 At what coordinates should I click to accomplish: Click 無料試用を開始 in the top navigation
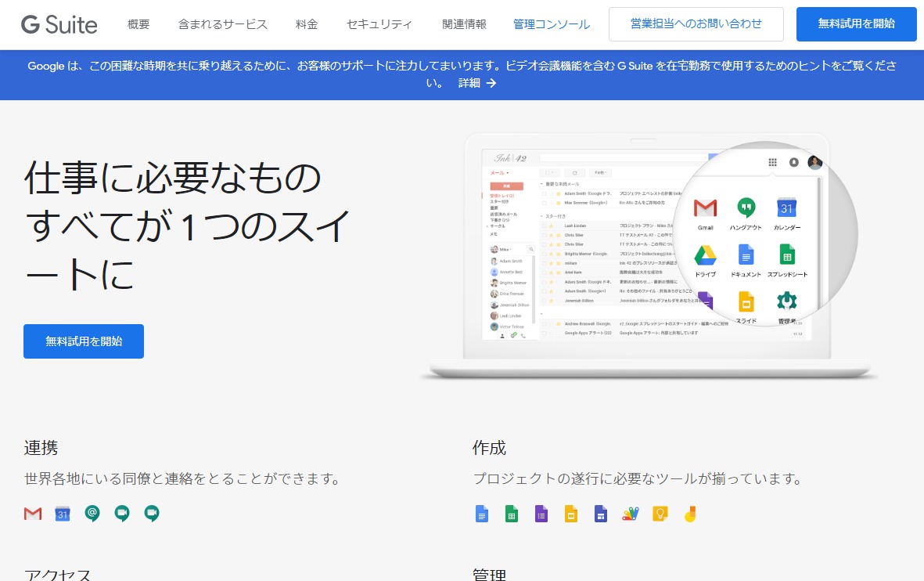click(x=856, y=24)
